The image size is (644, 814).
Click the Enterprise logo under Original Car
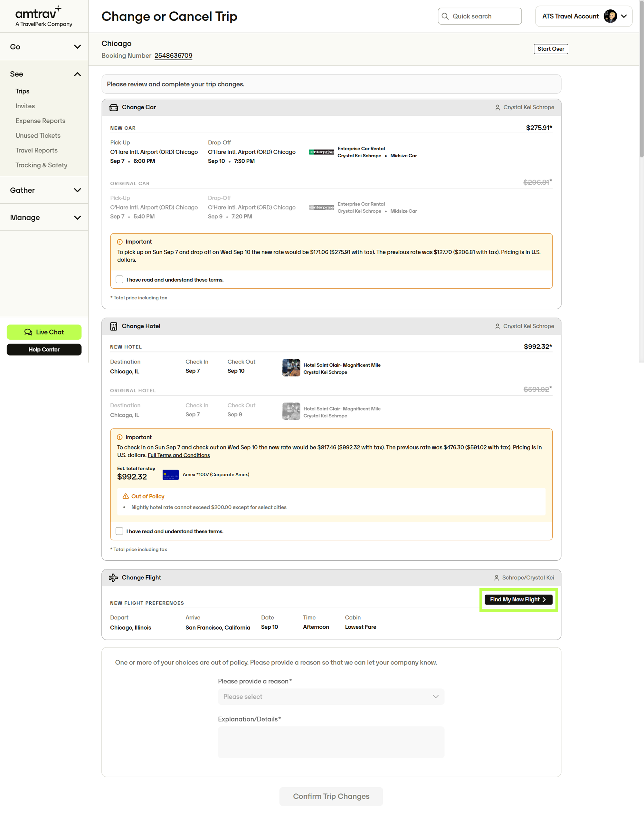[321, 207]
